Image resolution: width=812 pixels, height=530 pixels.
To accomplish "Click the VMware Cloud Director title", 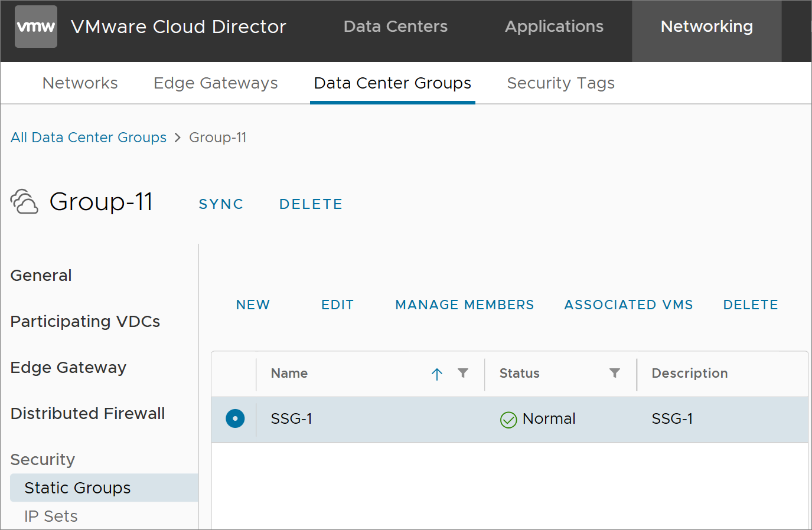I will pos(178,27).
